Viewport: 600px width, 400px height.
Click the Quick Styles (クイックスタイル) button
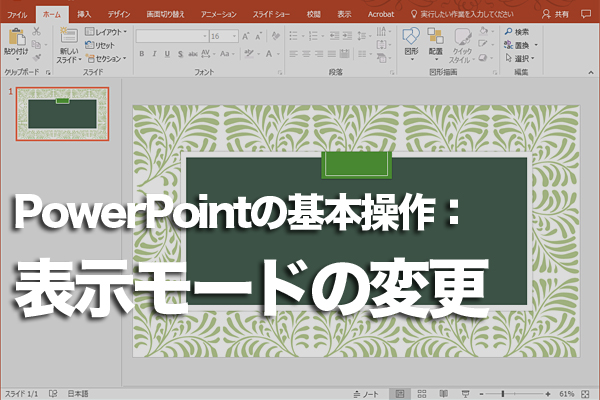(x=462, y=45)
